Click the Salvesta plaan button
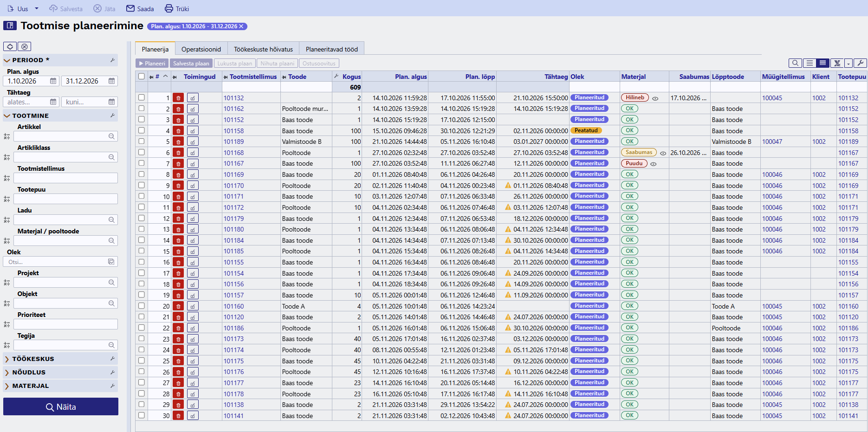Image resolution: width=868 pixels, height=432 pixels. [191, 63]
